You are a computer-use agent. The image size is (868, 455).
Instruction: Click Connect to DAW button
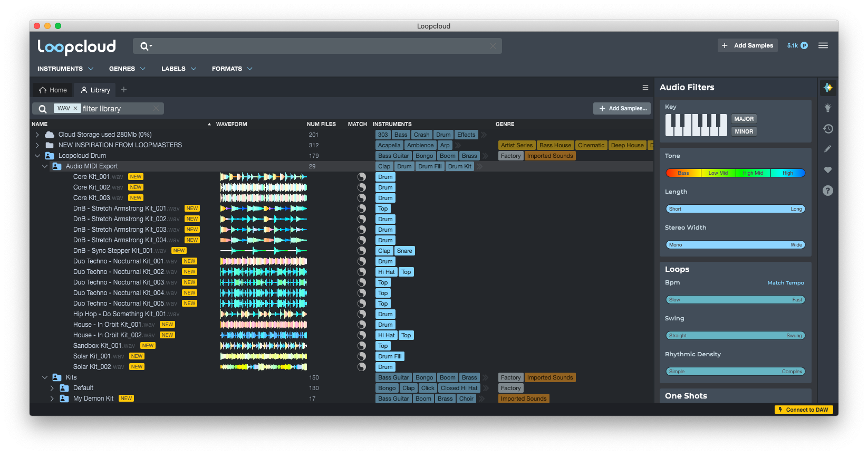click(x=804, y=410)
